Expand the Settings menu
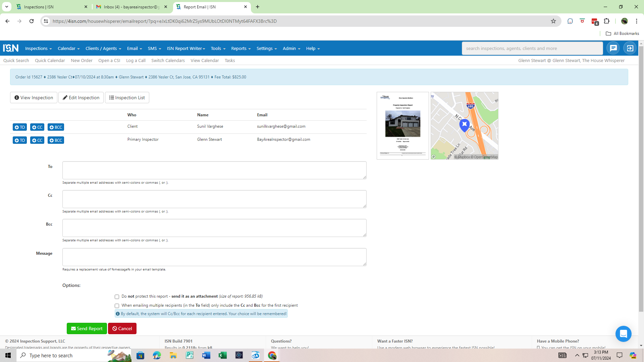644x362 pixels. [x=267, y=48]
